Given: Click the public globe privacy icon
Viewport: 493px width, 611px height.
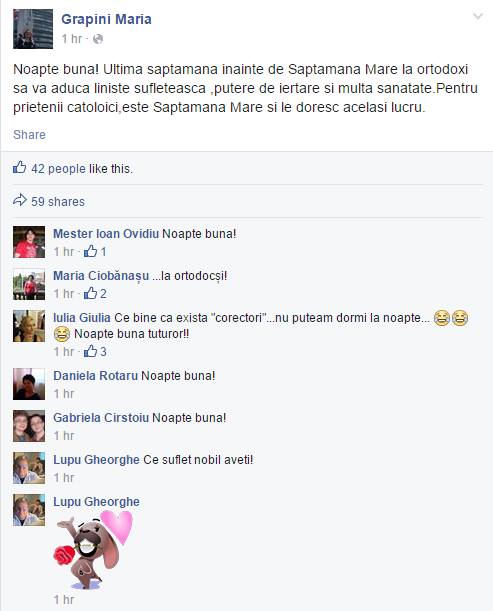Looking at the screenshot, I should pyautogui.click(x=98, y=39).
